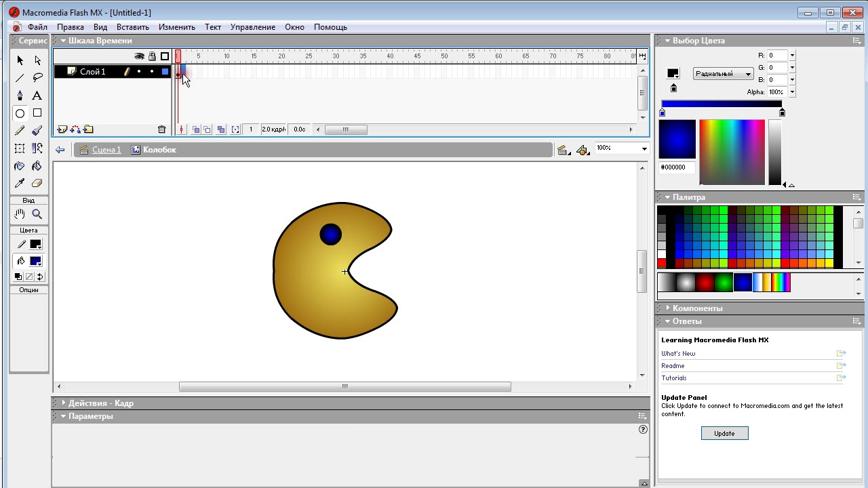Open the G value dropdown arrow
Screen dimensions: 868x488
point(792,68)
